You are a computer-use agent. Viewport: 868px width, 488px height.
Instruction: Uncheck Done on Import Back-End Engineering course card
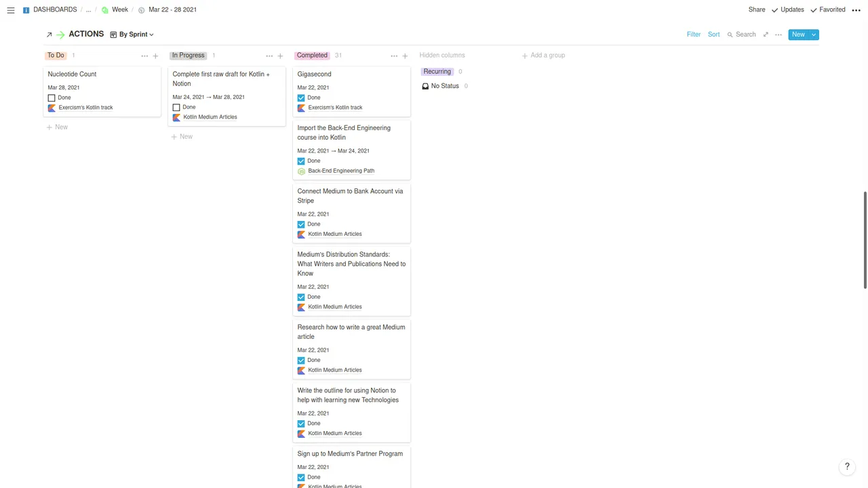301,161
